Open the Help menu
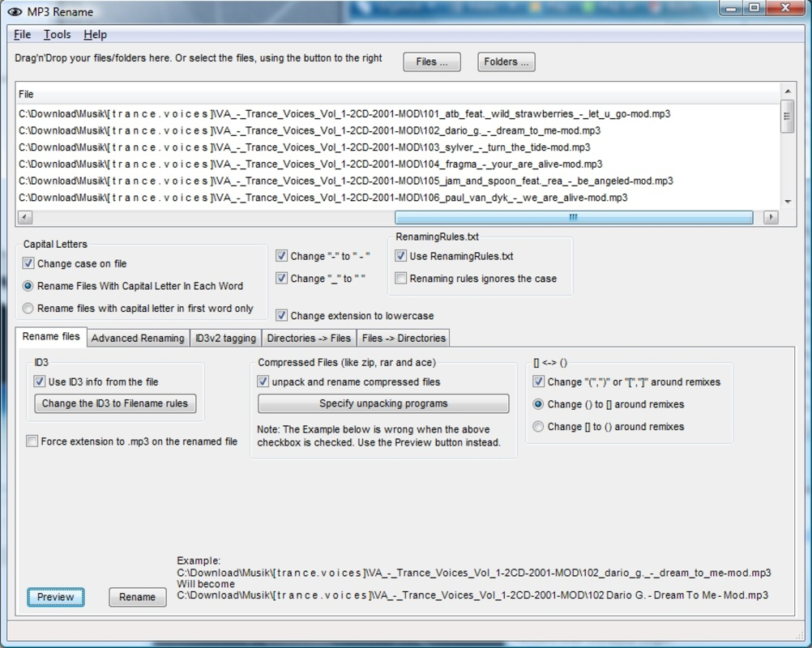The width and height of the screenshot is (812, 648). [x=96, y=35]
